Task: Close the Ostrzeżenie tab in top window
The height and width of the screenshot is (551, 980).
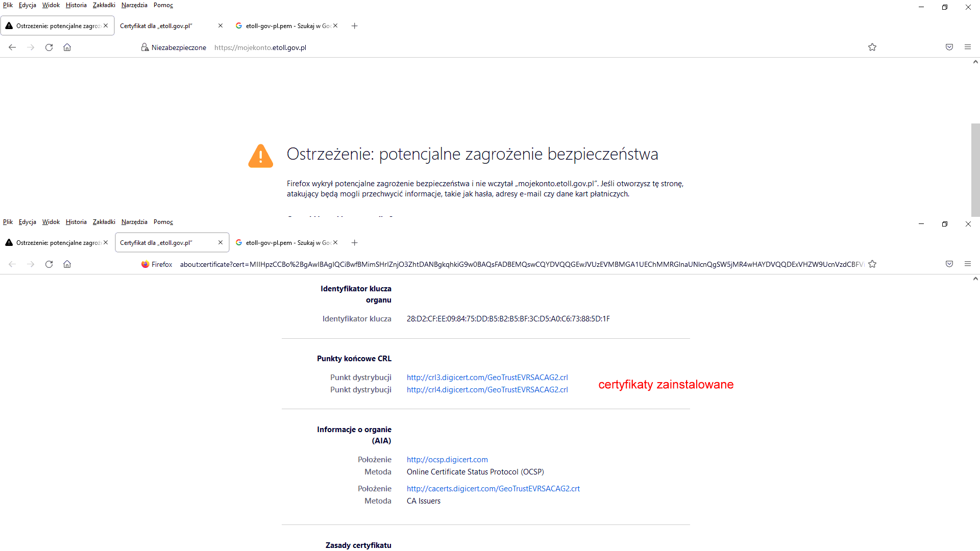Action: [x=106, y=26]
